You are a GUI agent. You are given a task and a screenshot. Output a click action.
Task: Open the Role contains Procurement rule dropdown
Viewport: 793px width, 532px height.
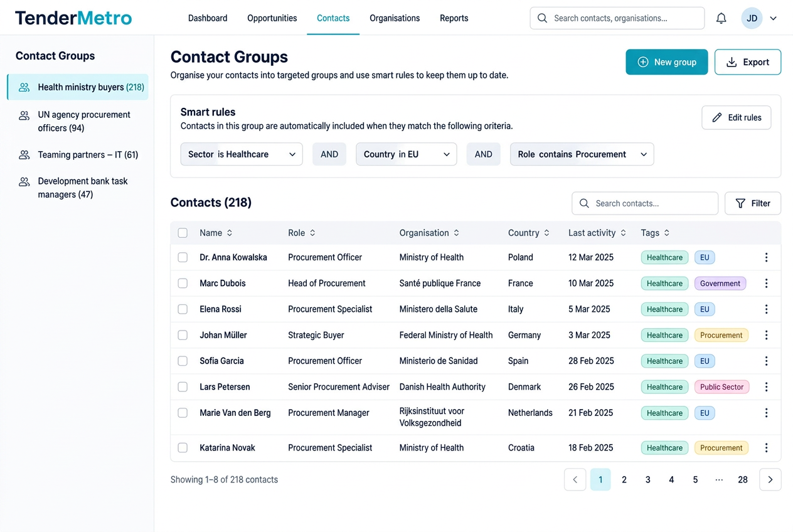pos(582,154)
